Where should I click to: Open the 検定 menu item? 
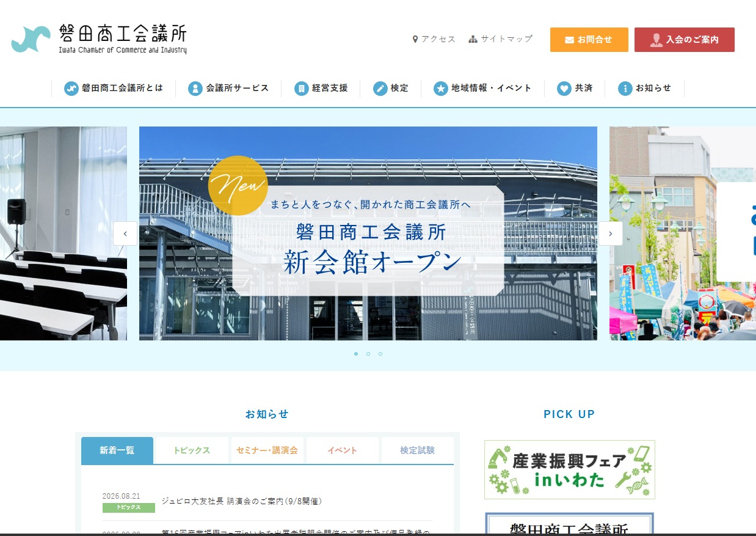[x=391, y=89]
